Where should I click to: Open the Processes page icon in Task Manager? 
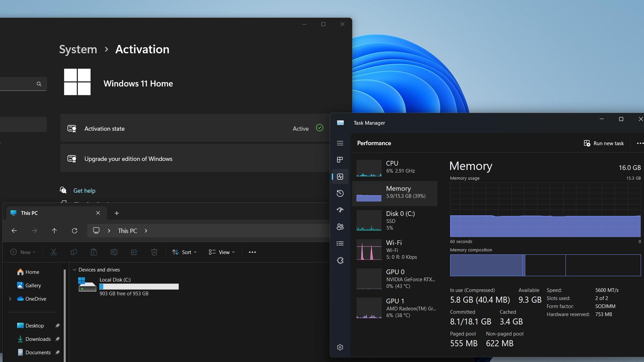point(340,160)
